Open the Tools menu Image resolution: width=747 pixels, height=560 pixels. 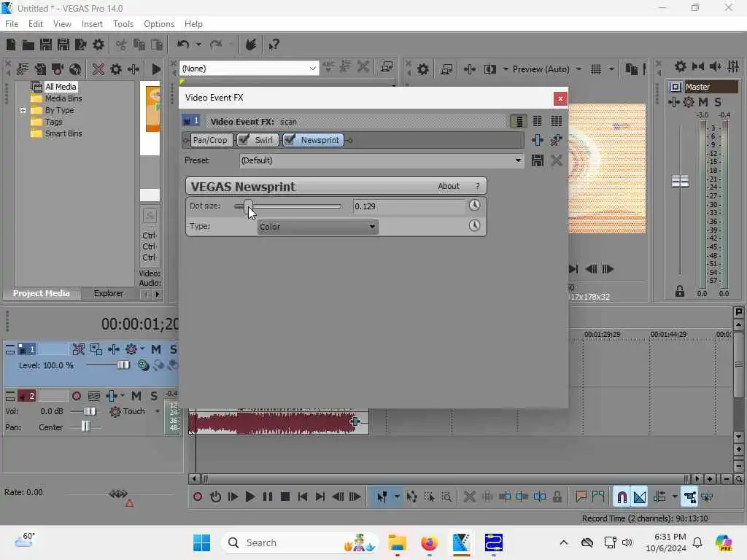[123, 24]
